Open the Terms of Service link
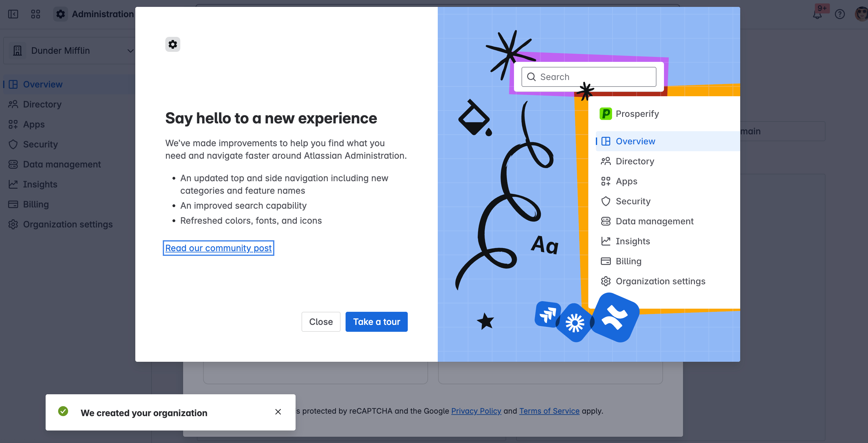The height and width of the screenshot is (443, 868). (549, 411)
